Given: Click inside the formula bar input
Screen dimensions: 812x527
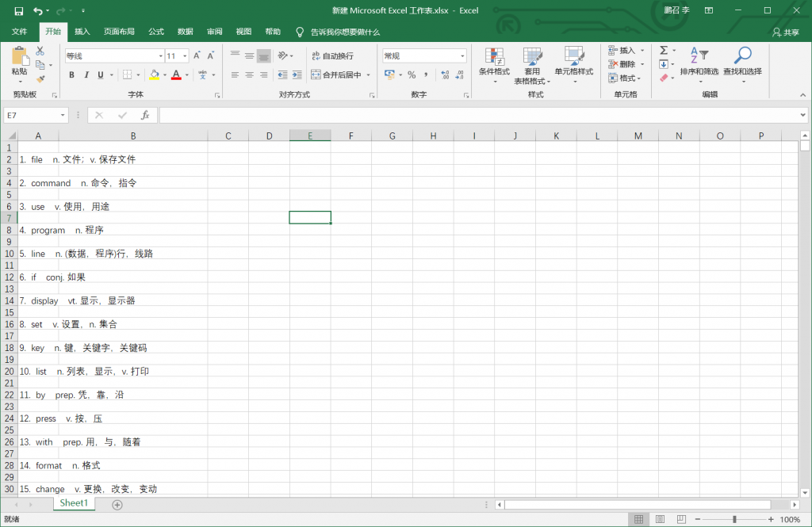Looking at the screenshot, I should click(476, 116).
